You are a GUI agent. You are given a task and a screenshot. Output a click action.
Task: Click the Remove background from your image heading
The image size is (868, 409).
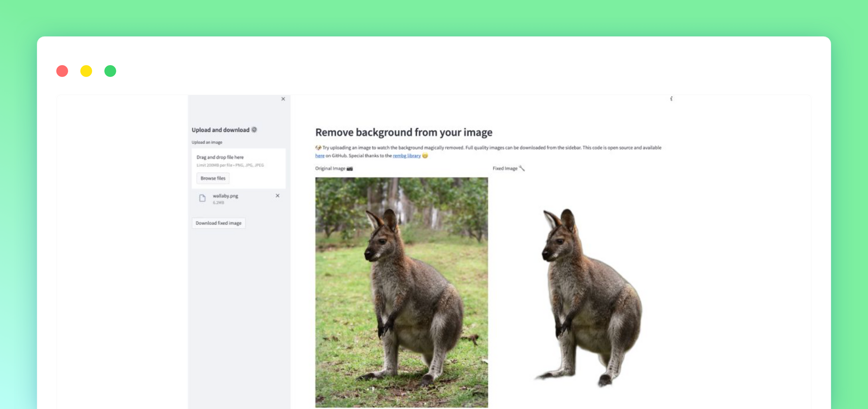pyautogui.click(x=403, y=132)
